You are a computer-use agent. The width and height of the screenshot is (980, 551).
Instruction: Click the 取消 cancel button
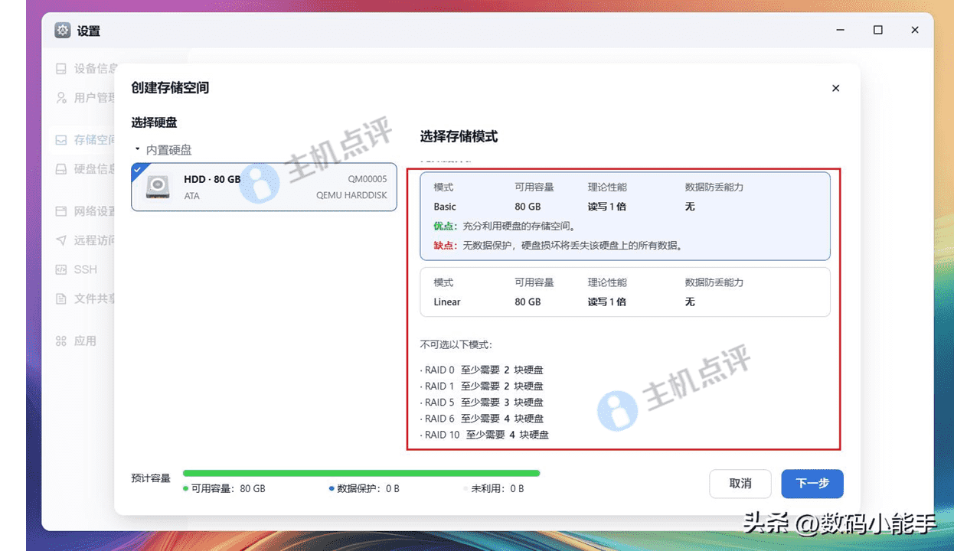(740, 484)
